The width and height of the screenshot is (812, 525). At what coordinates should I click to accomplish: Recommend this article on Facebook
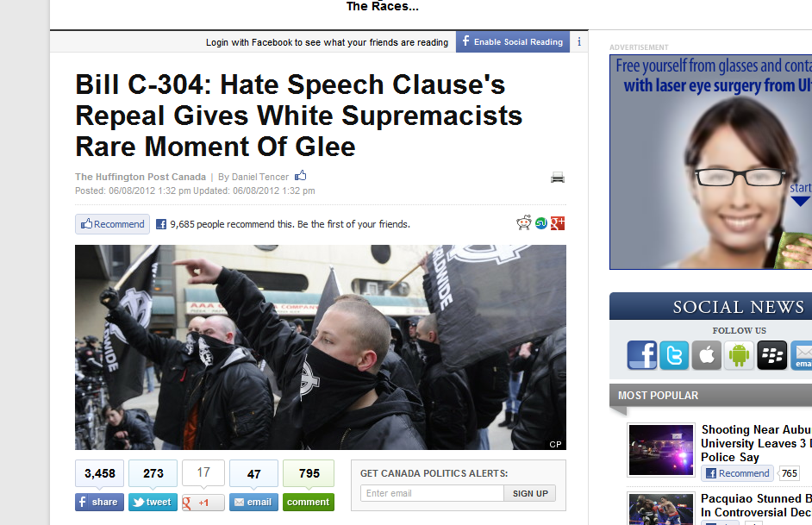pos(112,224)
